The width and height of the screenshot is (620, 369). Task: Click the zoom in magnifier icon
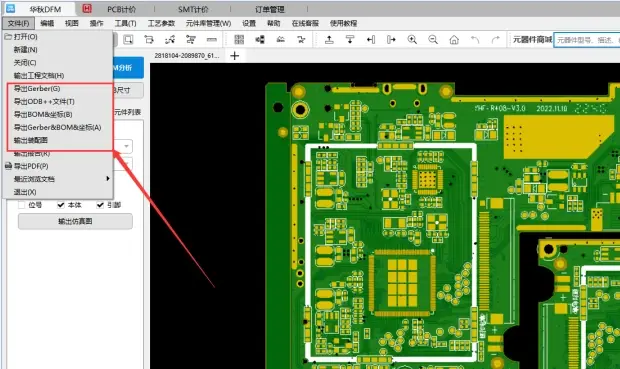(x=412, y=40)
